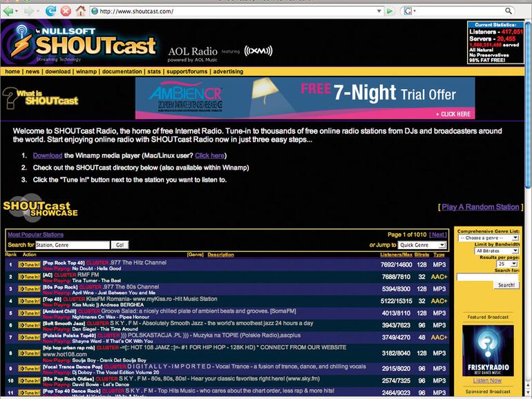The height and width of the screenshot is (399, 532).
Task: Click the vertical page scrollbar thumb
Action: [529, 104]
